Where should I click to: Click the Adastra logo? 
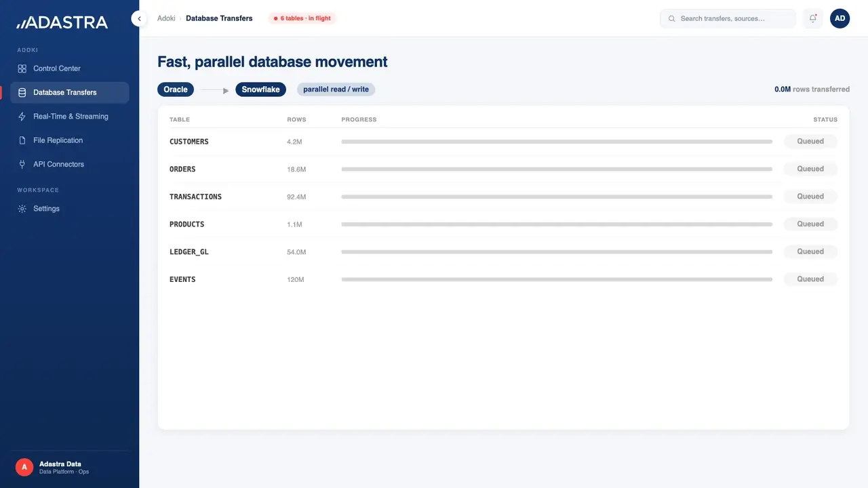(62, 22)
